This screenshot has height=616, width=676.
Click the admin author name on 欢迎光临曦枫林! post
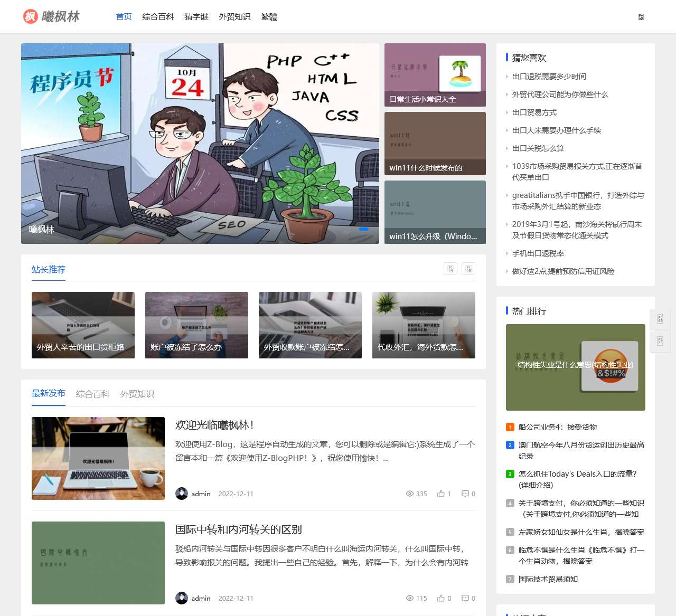pyautogui.click(x=201, y=494)
